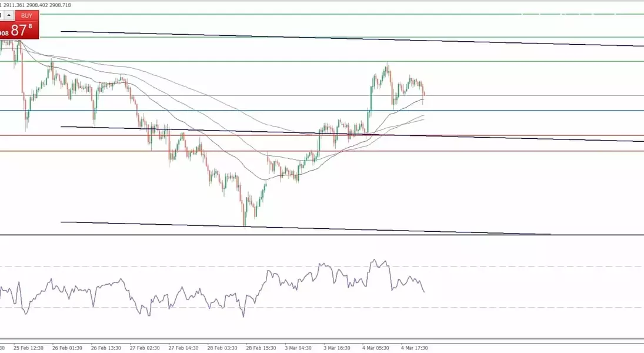Screen dimensions: 644x353
Task: Click the 4 Mar 05:30 time label
Action: click(376, 348)
